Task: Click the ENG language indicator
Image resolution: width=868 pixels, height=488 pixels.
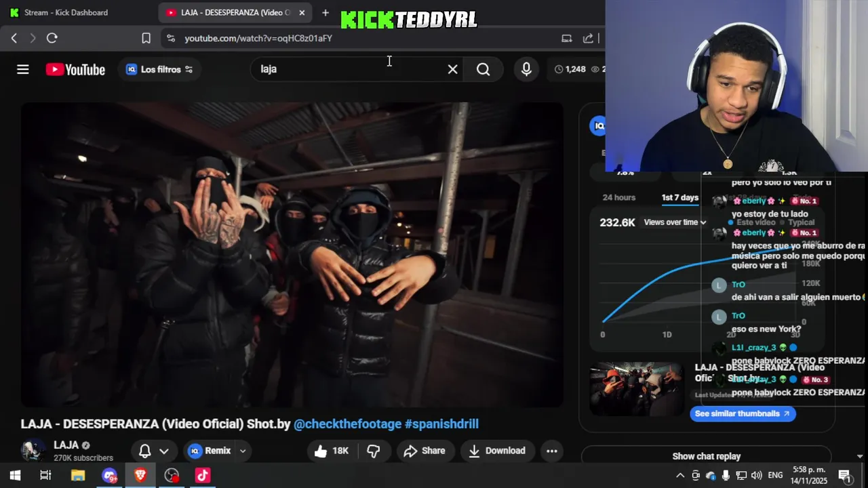Action: (775, 475)
